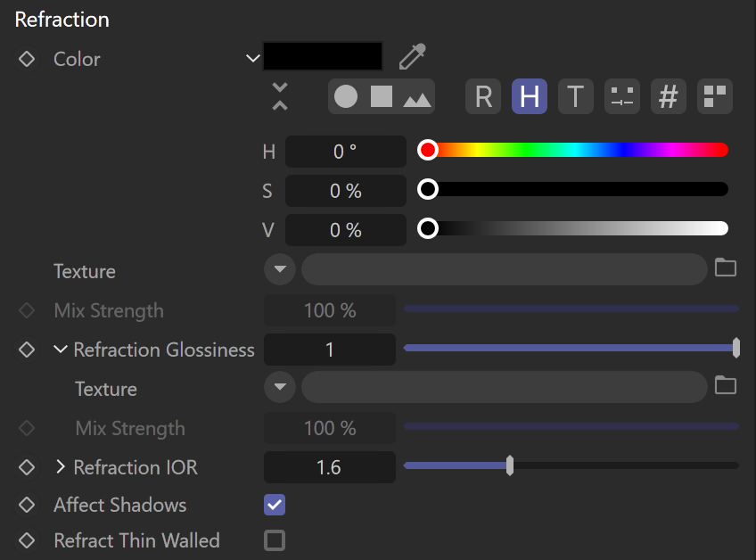This screenshot has height=560, width=756.
Task: Expand the Refraction IOR options
Action: click(x=61, y=467)
